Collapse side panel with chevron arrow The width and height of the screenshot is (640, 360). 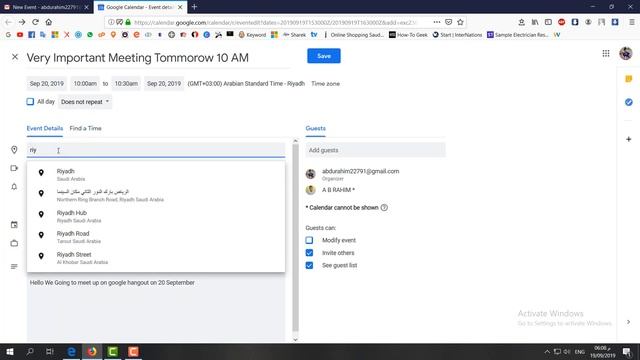629,322
